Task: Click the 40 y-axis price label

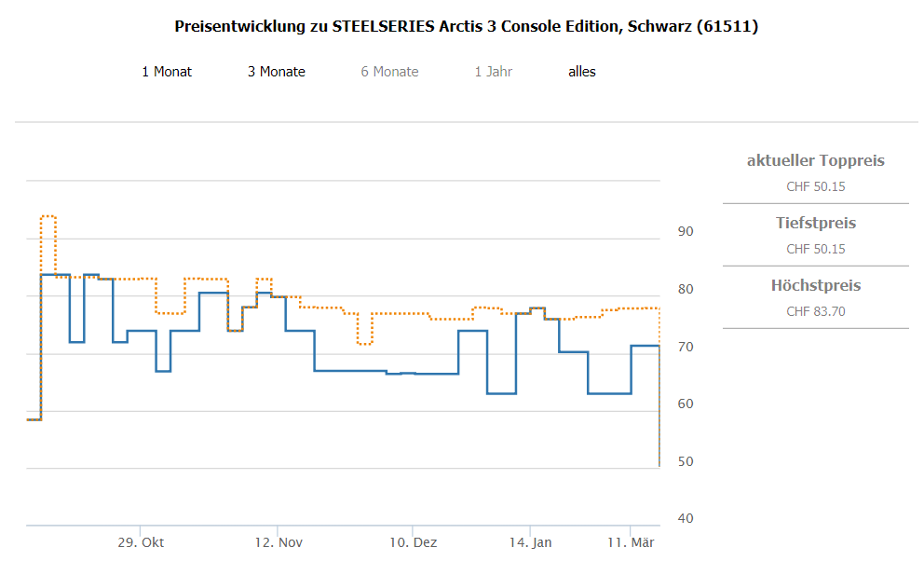Action: tap(685, 519)
